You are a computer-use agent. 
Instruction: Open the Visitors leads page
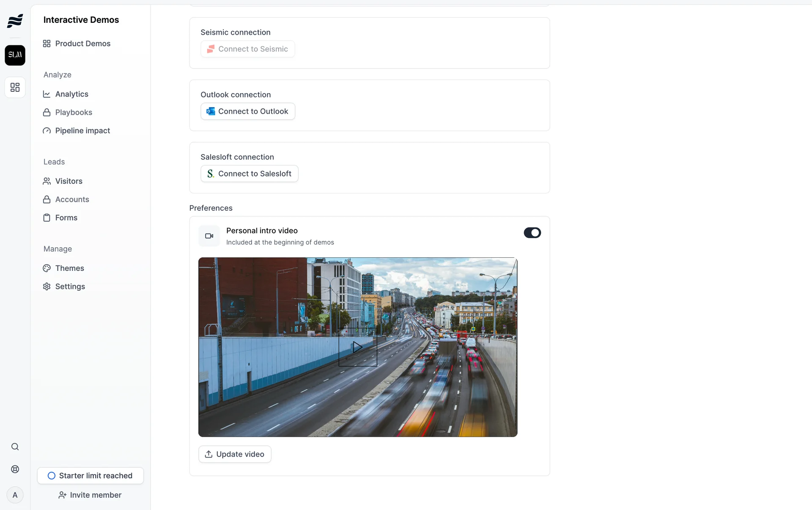pyautogui.click(x=69, y=181)
